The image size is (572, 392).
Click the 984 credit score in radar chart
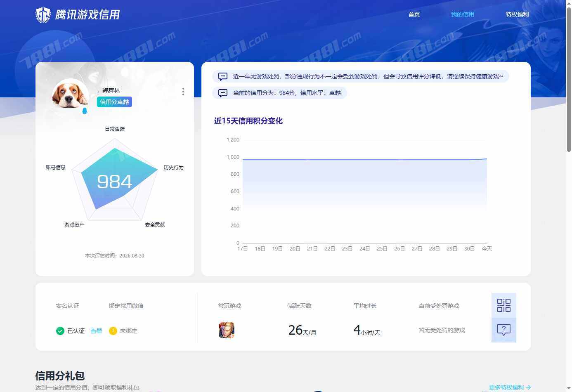click(114, 182)
